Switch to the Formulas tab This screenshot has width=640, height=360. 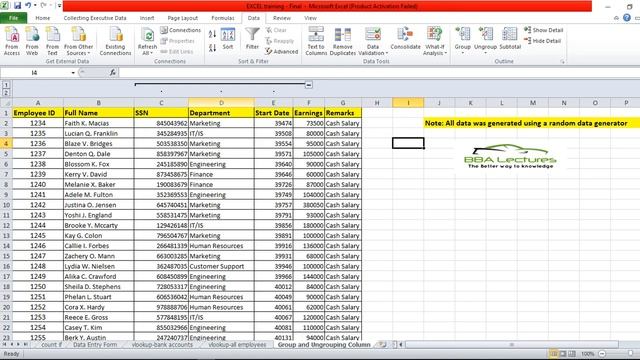pyautogui.click(x=223, y=18)
